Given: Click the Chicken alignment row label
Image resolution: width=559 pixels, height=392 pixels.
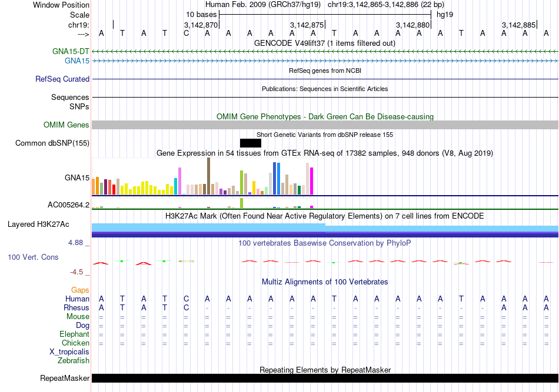Looking at the screenshot, I should [x=75, y=343].
